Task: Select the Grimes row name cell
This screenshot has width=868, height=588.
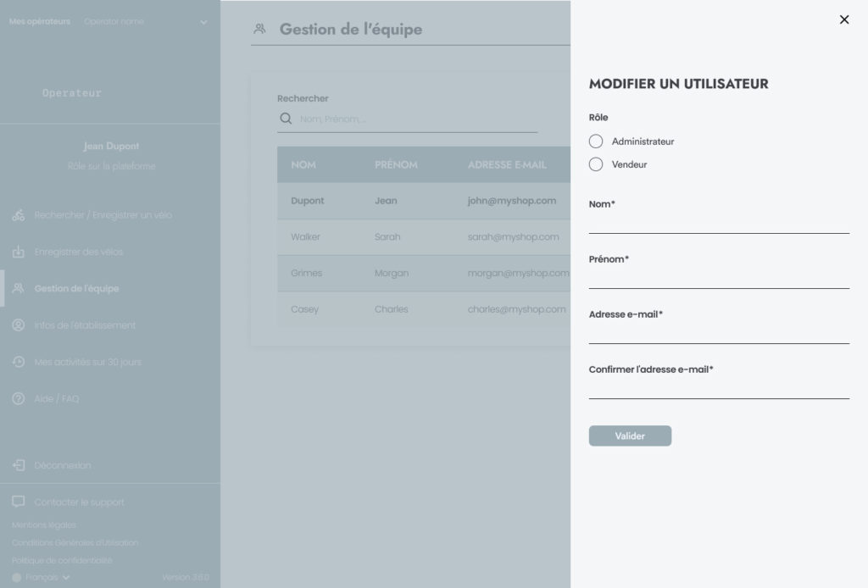Action: [x=306, y=274]
